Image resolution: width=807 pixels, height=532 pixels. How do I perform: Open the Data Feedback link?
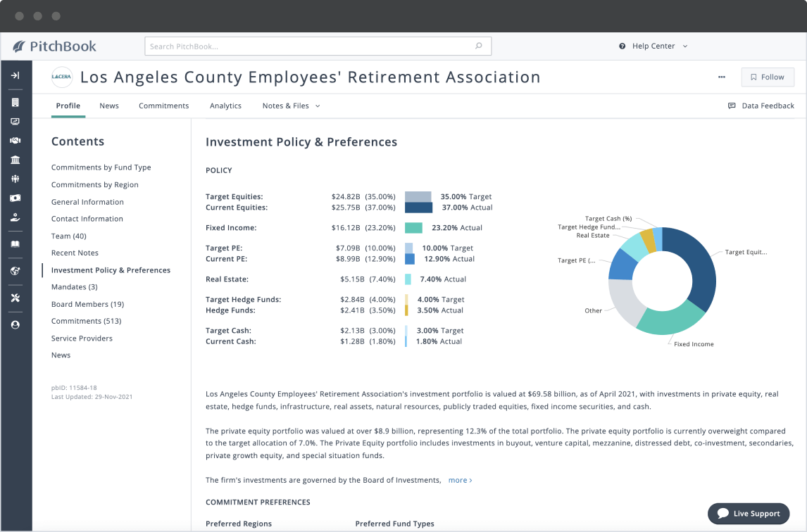click(768, 106)
